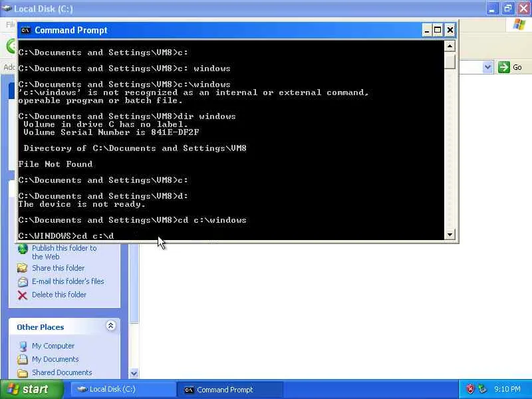Choose E-mail this folder's files
This screenshot has width=532, height=399.
[x=68, y=281]
